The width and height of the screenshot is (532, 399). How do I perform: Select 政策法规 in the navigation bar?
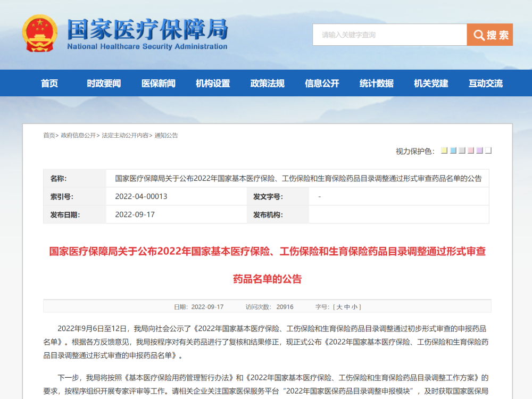pos(268,83)
